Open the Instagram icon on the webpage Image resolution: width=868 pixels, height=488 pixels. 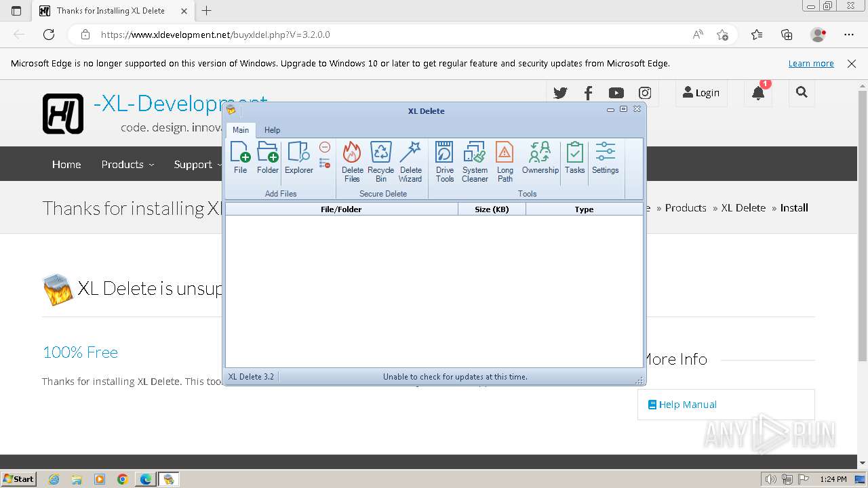click(645, 94)
